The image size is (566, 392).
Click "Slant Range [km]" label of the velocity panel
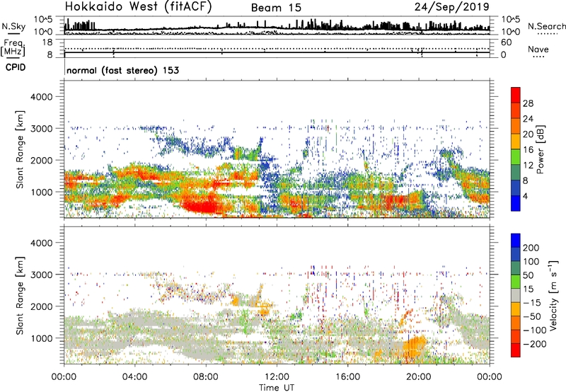pos(20,296)
